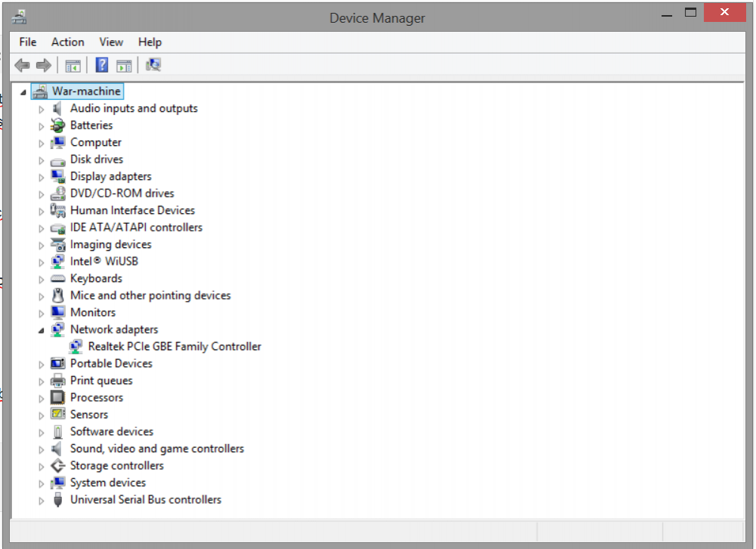Collapse the Network adapters node

click(42, 330)
